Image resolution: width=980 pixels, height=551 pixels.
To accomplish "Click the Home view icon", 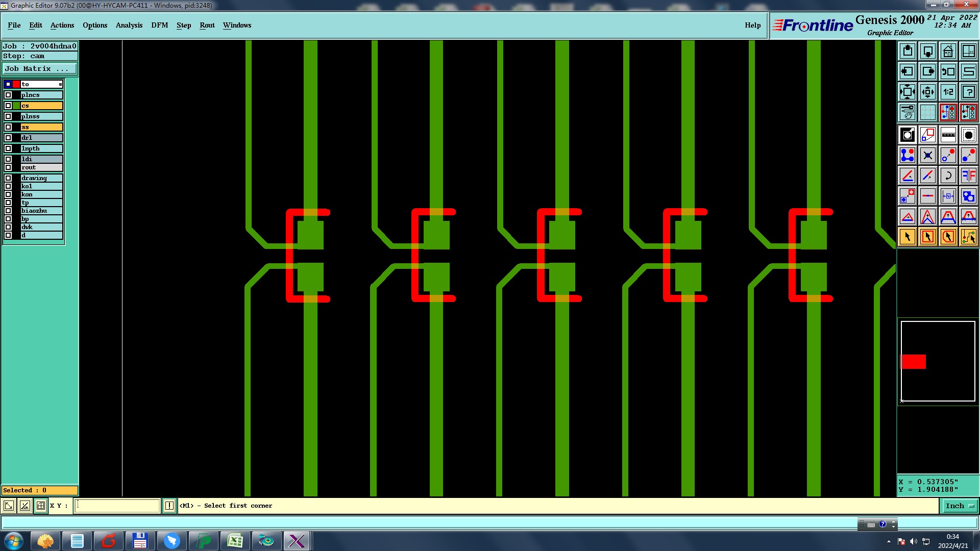I will pos(948,51).
